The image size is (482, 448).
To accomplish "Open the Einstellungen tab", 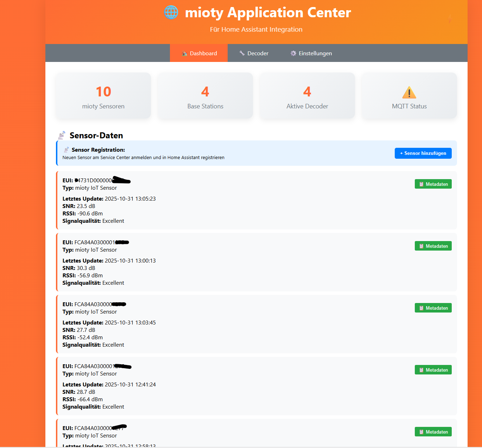I will (x=311, y=53).
